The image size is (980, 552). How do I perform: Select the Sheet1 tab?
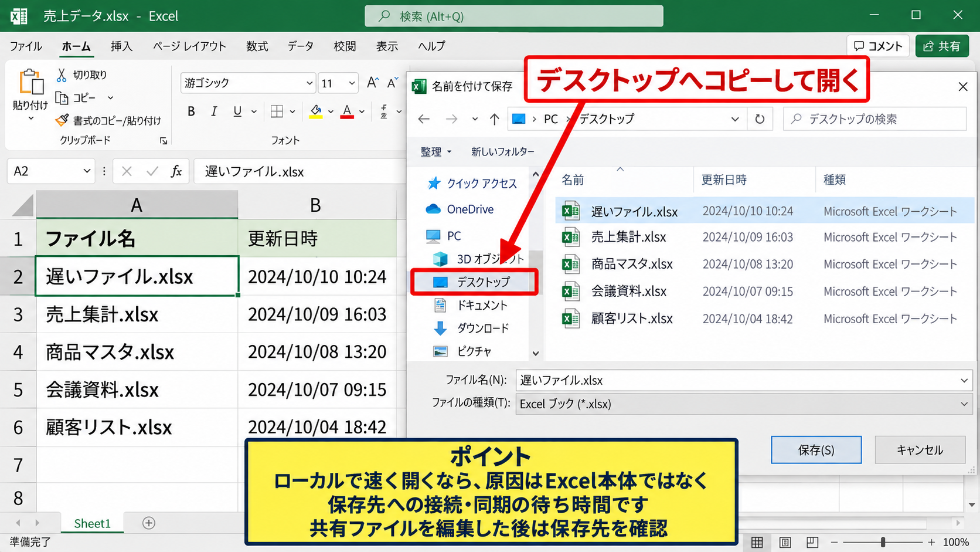[x=92, y=523]
